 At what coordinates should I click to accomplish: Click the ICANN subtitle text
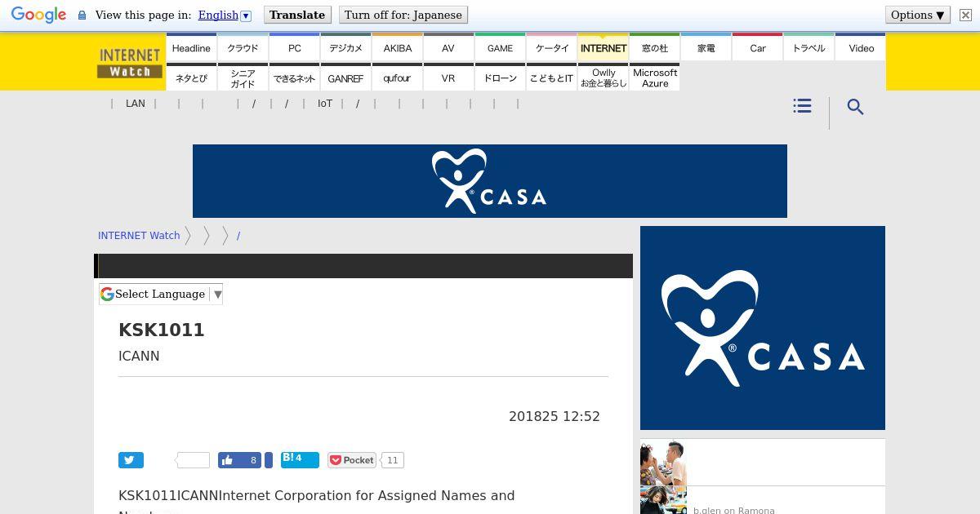[x=139, y=356]
